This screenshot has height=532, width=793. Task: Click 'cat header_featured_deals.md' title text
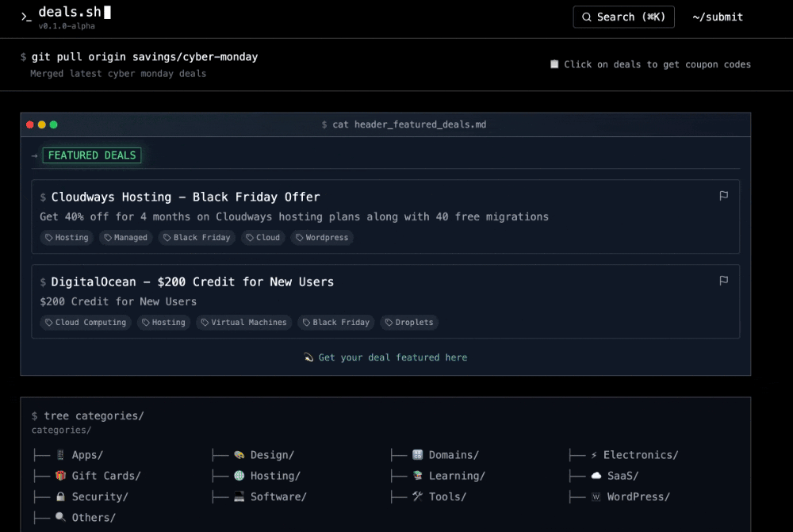pos(409,124)
